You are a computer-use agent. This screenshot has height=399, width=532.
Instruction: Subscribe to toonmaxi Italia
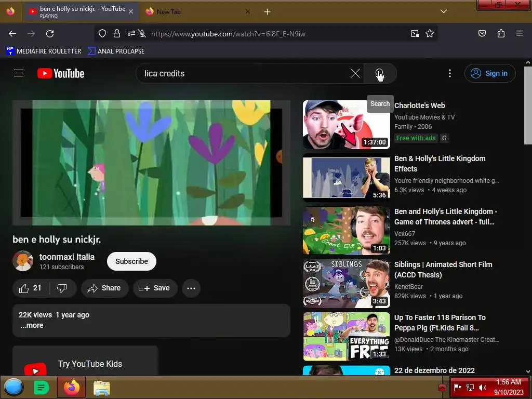pos(131,261)
